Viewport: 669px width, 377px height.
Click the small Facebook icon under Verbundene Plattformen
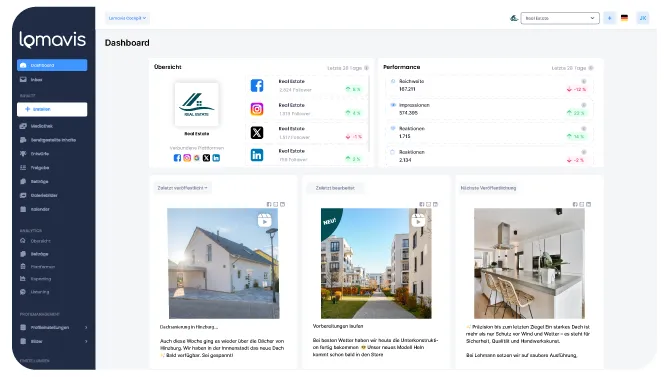tap(177, 158)
